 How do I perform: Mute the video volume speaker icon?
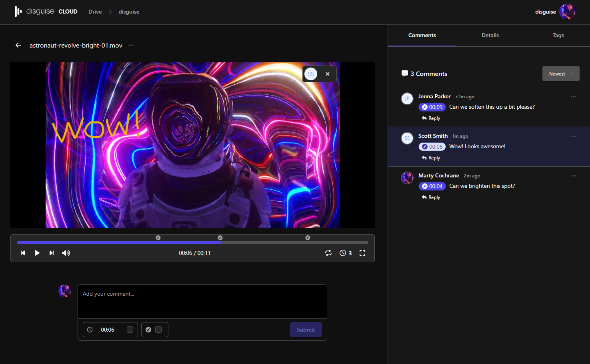(x=66, y=253)
